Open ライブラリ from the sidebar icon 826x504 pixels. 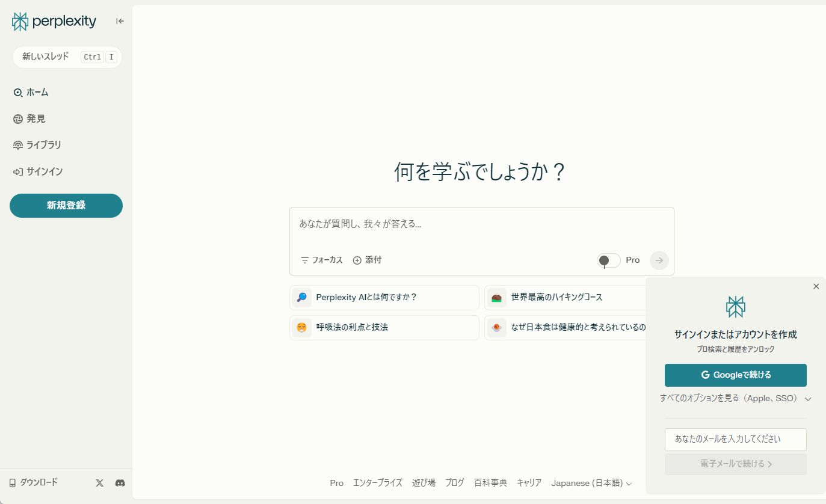pyautogui.click(x=17, y=145)
